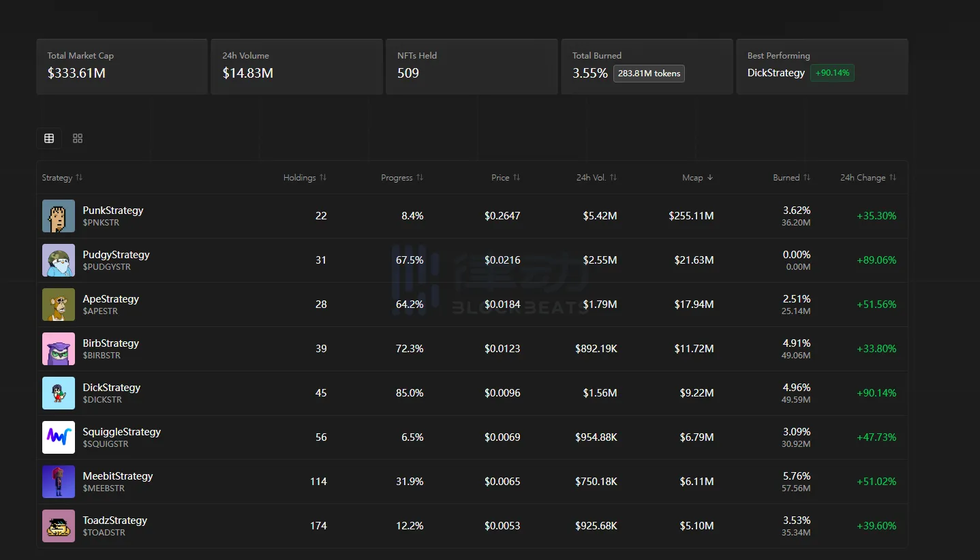Click the DickStrategy avatar image
The width and height of the screenshot is (980, 560).
point(59,393)
